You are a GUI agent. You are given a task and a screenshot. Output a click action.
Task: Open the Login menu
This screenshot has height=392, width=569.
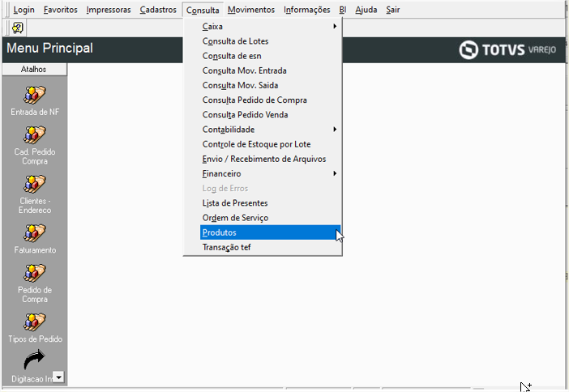click(x=24, y=10)
